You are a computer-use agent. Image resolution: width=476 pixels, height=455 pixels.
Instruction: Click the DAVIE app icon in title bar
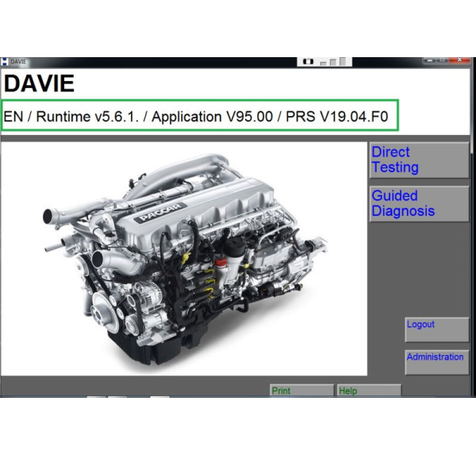point(5,61)
